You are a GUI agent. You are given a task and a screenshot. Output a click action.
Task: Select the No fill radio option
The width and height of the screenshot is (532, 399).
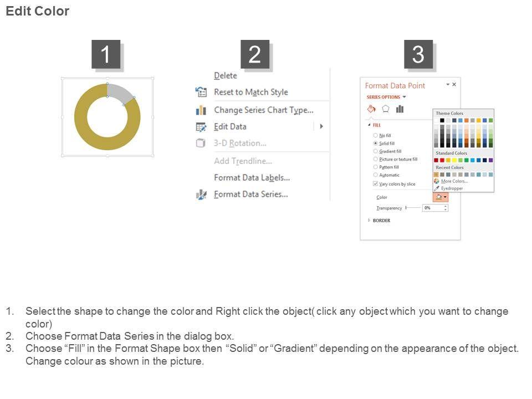[375, 135]
